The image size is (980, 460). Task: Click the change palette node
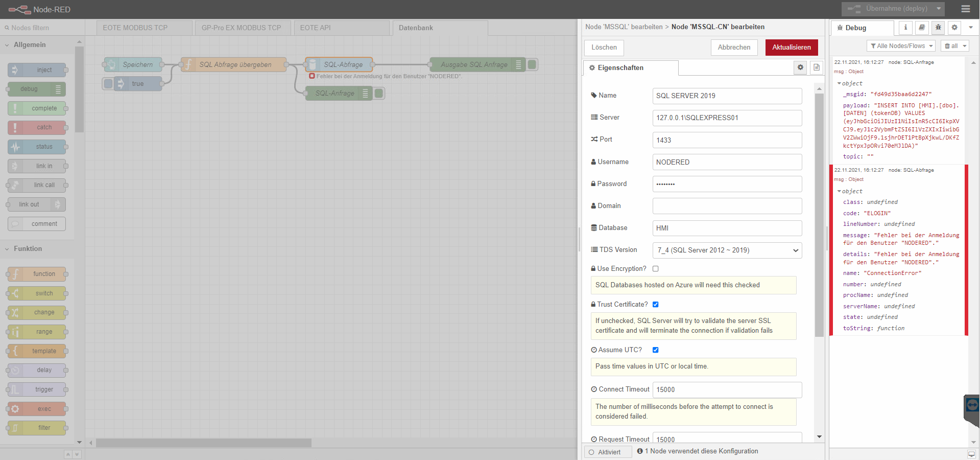[x=37, y=312]
